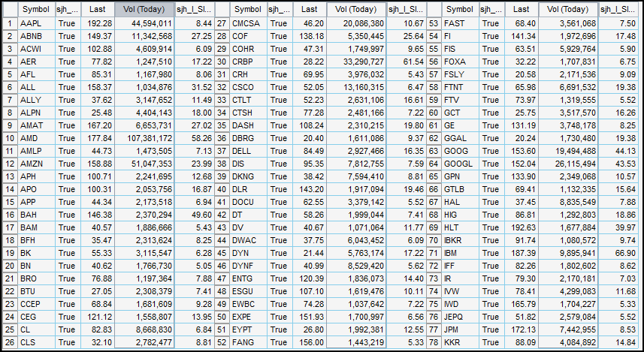644x352 pixels.
Task: Select the DYNF symbol cell
Action: [248, 266]
